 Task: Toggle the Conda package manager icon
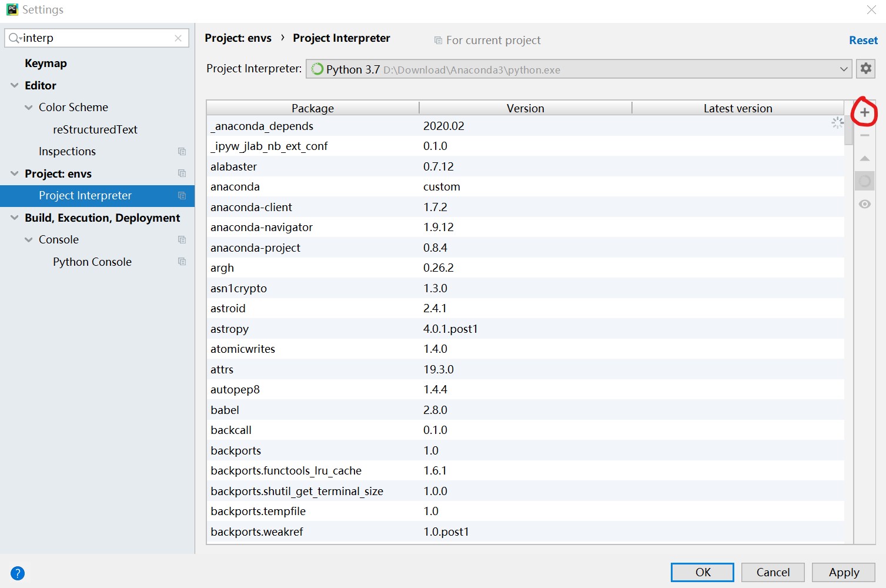864,181
